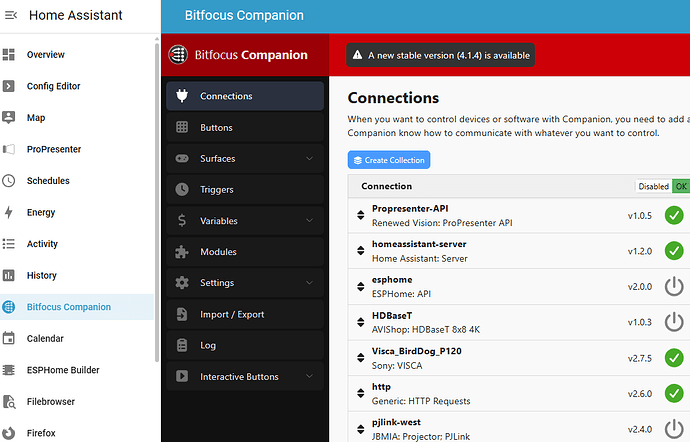Expand the Interactive Buttons submenu chevron
Screen dimensions: 690x442
(x=309, y=376)
